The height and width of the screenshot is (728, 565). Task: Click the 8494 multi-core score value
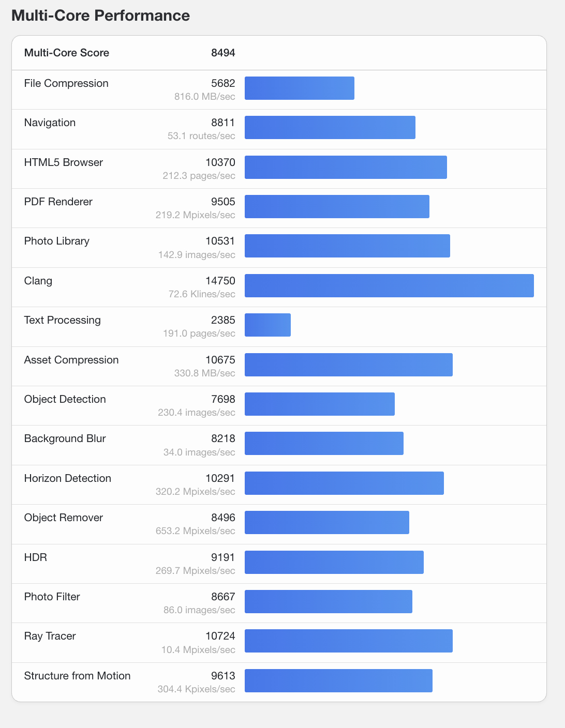[223, 53]
